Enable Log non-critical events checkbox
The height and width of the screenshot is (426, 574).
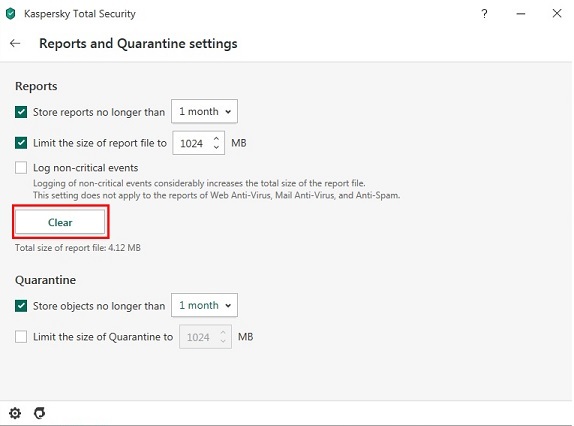tap(21, 168)
